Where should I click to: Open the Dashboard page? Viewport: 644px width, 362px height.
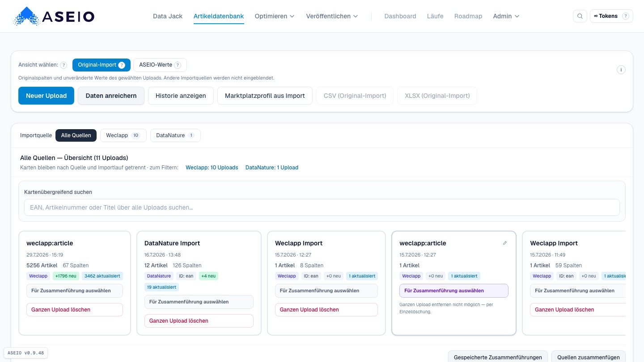[400, 16]
